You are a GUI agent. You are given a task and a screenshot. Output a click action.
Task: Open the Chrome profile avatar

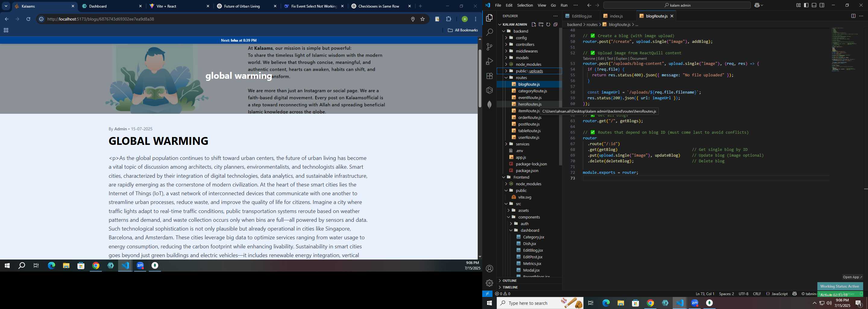coord(465,19)
